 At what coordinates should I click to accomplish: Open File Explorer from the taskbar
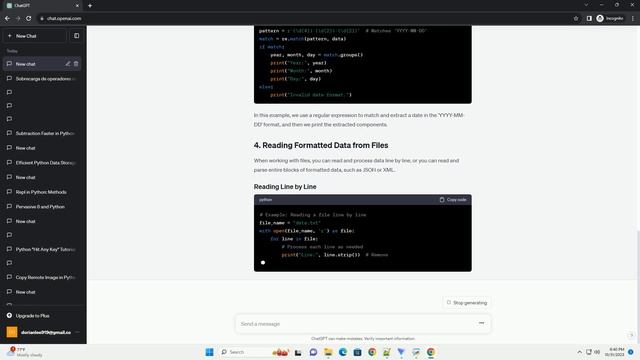click(x=328, y=352)
